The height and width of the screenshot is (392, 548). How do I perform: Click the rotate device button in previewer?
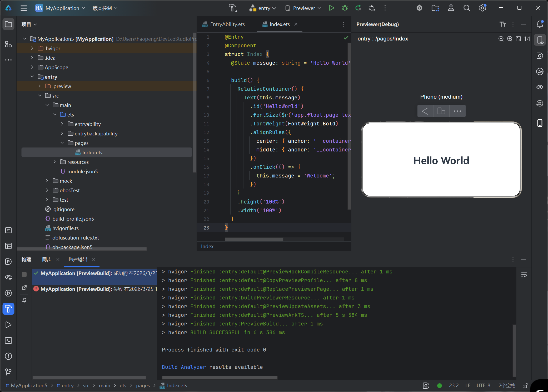(x=441, y=111)
